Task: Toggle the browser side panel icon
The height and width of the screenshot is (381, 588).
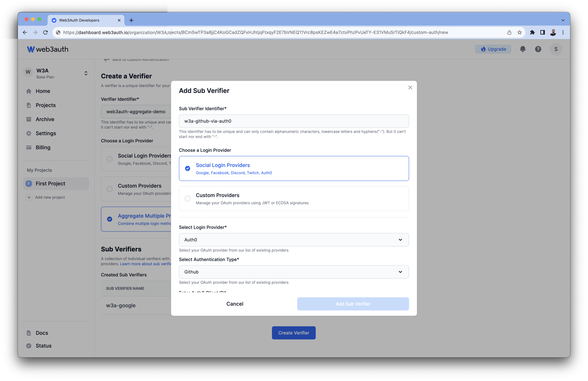Action: tap(543, 32)
